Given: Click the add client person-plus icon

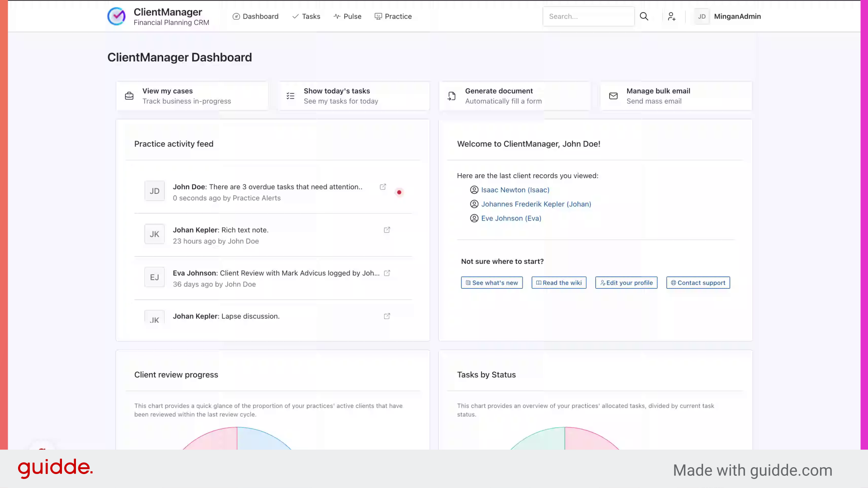Looking at the screenshot, I should pos(671,16).
